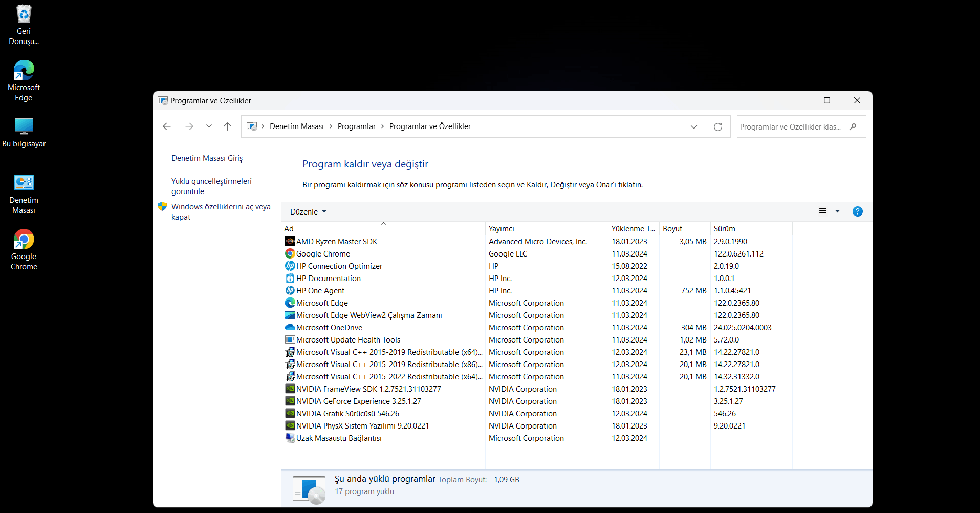
Task: Open help with the blue question mark
Action: 857,211
